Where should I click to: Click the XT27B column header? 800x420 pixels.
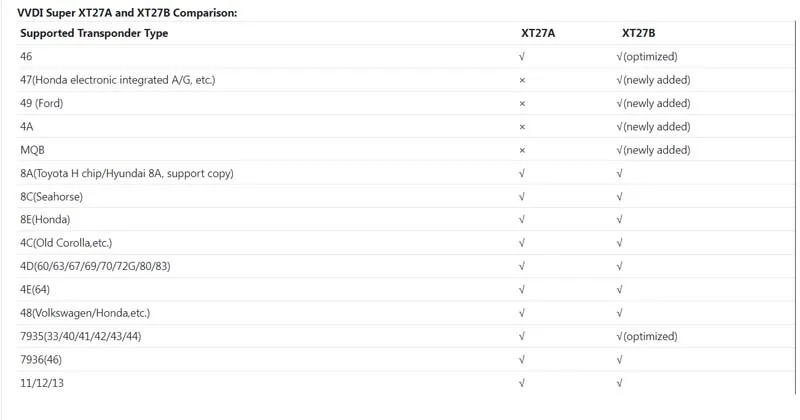[638, 33]
